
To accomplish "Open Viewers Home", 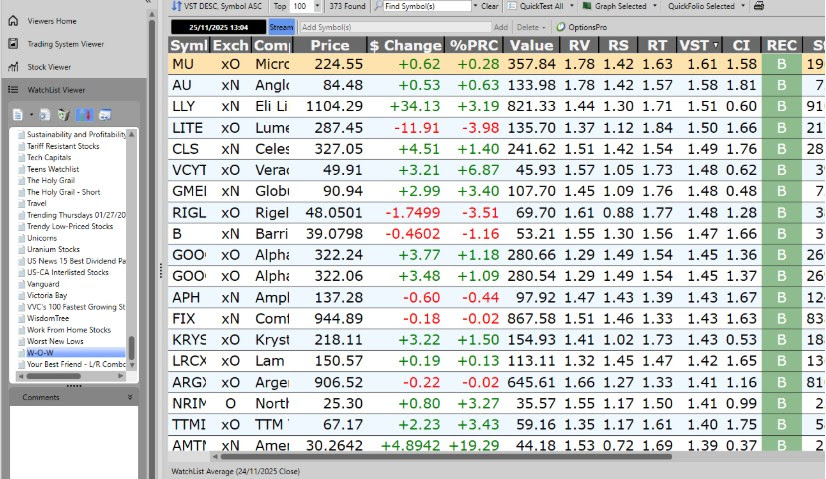I will click(52, 21).
